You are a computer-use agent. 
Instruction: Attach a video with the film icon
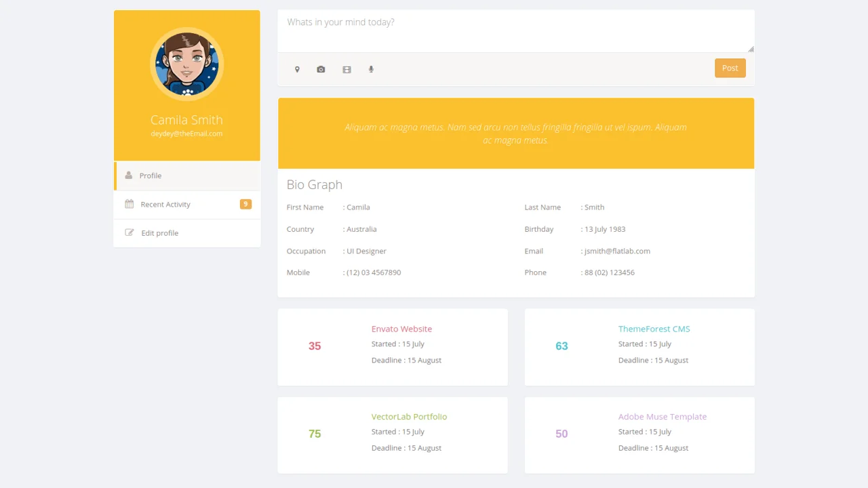click(x=347, y=69)
